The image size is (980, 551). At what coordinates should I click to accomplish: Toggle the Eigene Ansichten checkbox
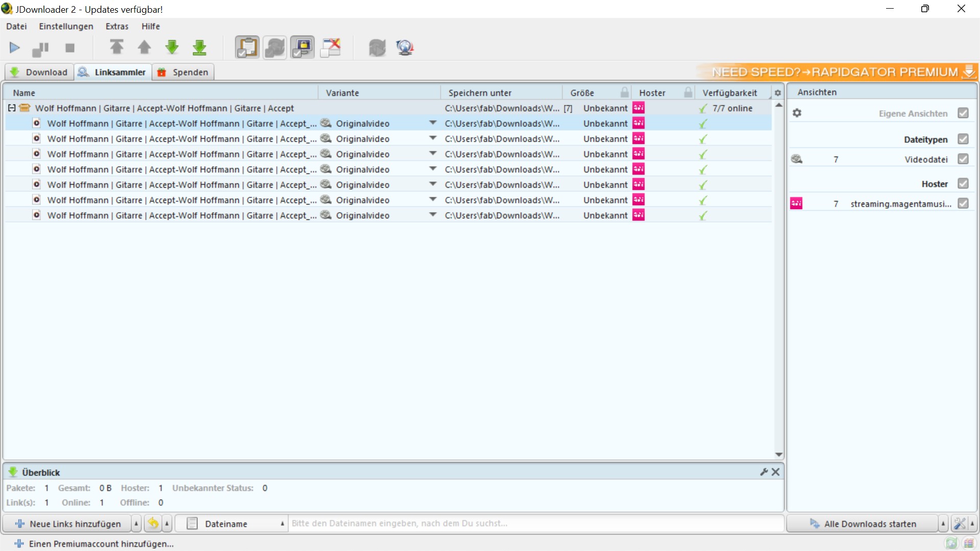click(963, 113)
